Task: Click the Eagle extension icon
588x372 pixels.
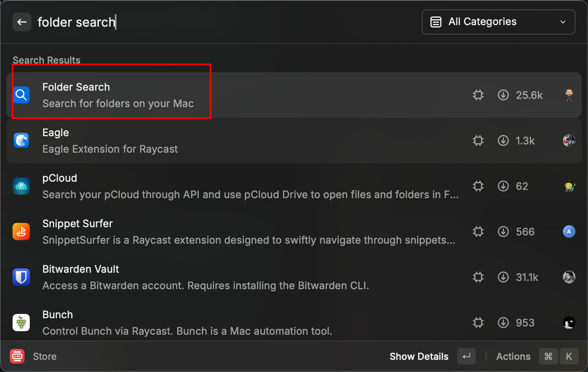Action: [21, 140]
